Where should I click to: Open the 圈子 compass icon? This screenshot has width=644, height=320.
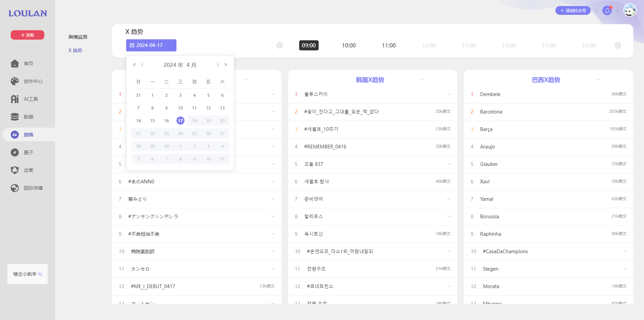click(x=15, y=152)
